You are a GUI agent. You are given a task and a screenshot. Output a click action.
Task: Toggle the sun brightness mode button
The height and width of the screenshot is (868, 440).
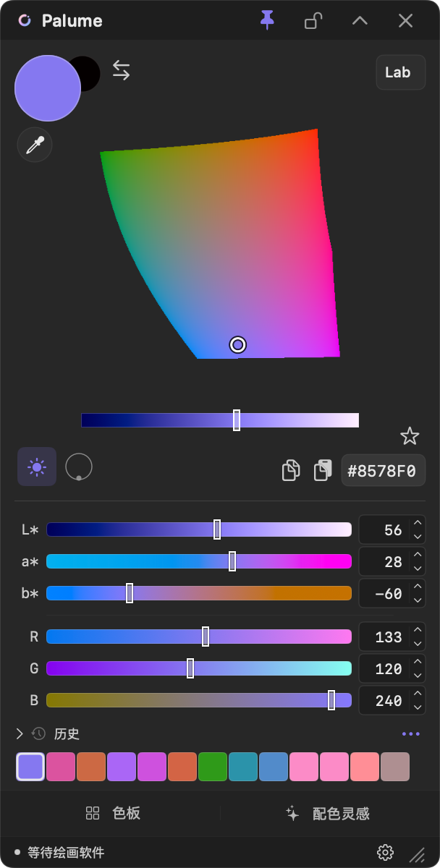37,467
